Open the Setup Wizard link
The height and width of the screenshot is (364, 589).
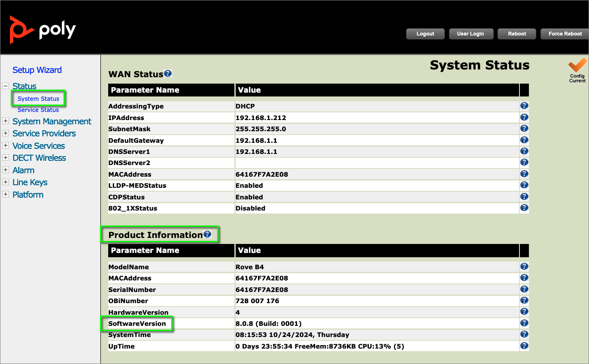[37, 70]
